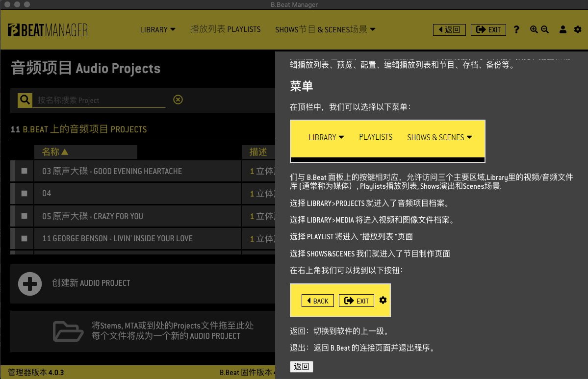
Task: Check the 11 George Benson project box
Action: pyautogui.click(x=25, y=238)
